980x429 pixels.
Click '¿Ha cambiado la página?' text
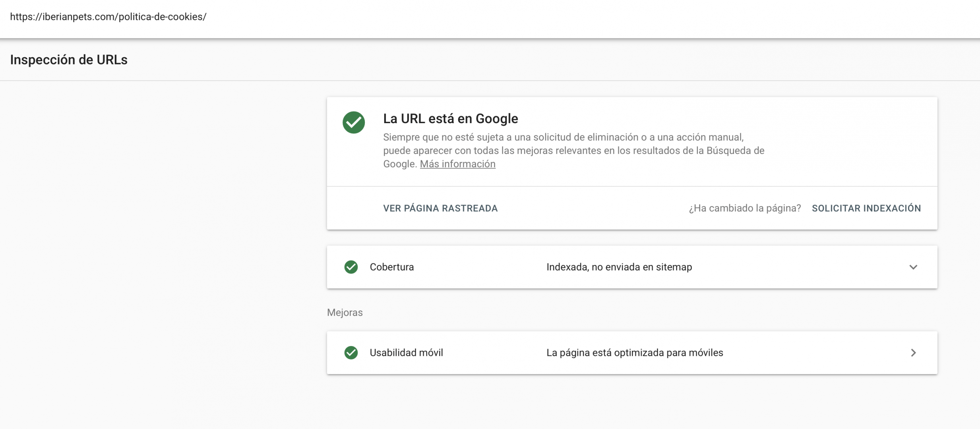(745, 208)
